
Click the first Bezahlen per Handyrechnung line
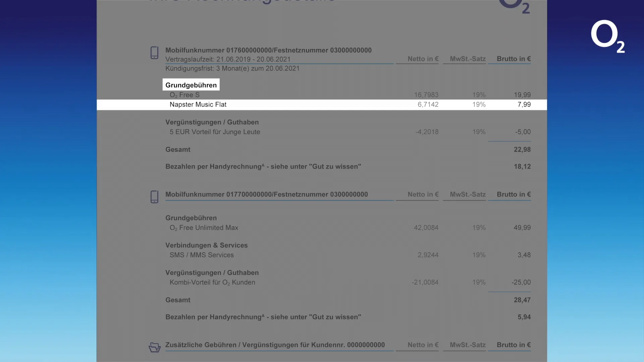(x=263, y=167)
